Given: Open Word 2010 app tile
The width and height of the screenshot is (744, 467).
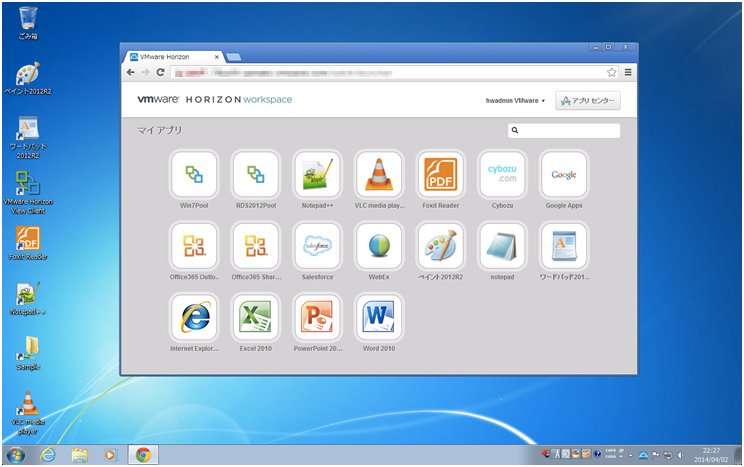Looking at the screenshot, I should coord(379,317).
